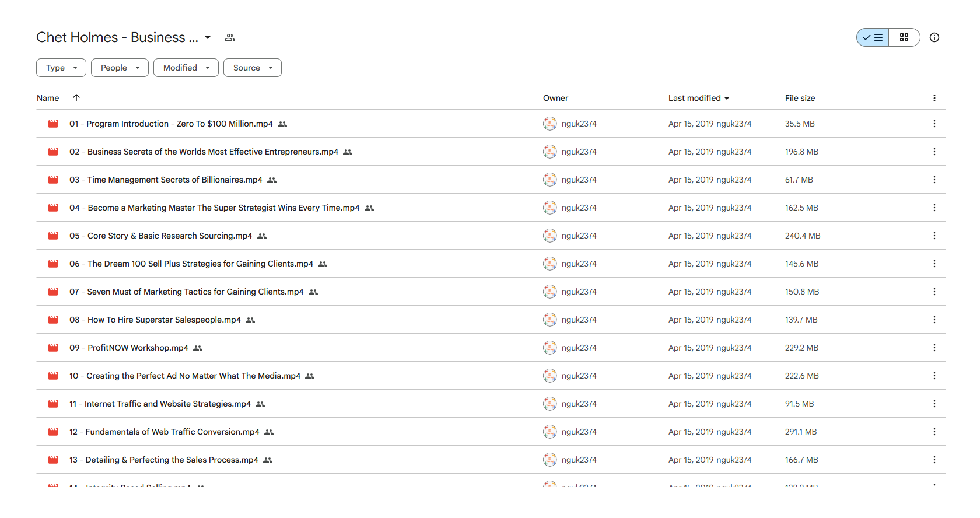Open more actions for 05 - Core Story
The height and width of the screenshot is (518, 980).
point(935,236)
